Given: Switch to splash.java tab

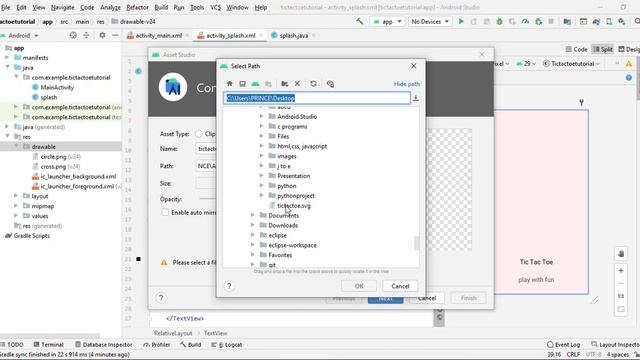Looking at the screenshot, I should 293,36.
